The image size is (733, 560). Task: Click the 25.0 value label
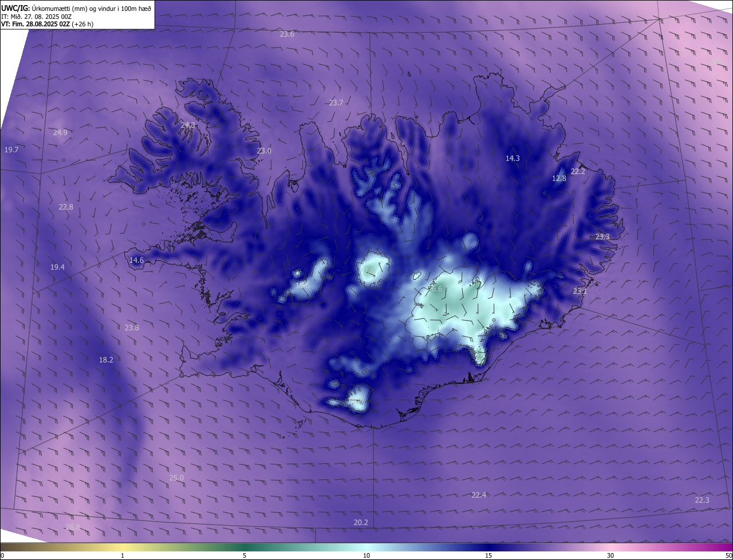(176, 478)
